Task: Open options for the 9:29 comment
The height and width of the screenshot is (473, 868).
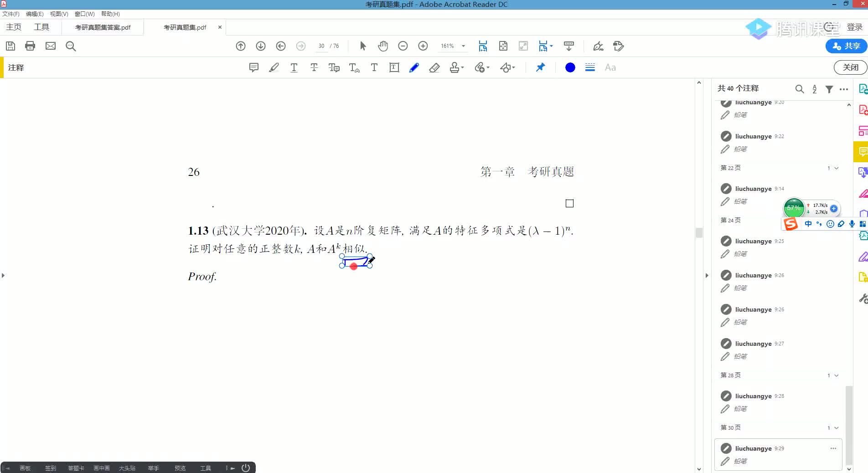Action: (833, 448)
